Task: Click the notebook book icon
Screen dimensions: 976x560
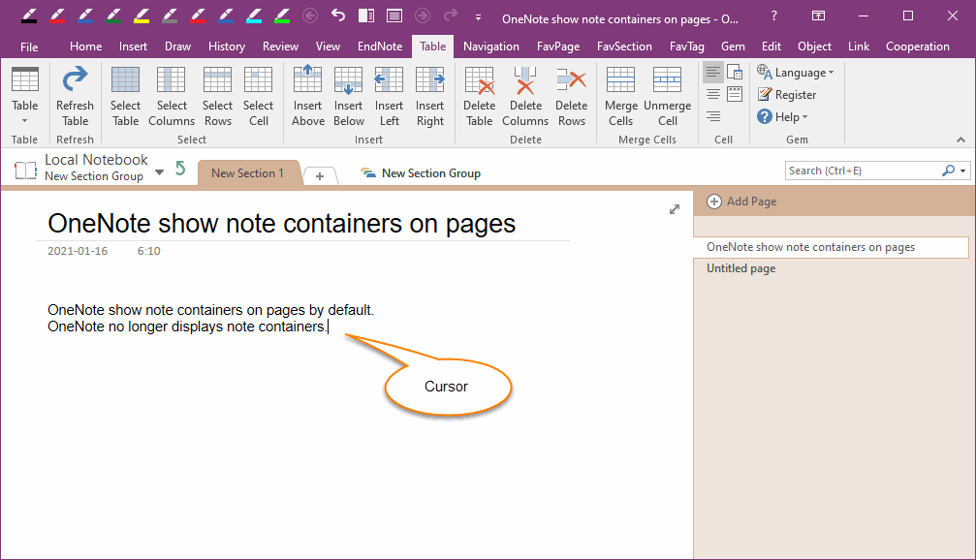Action: click(25, 170)
